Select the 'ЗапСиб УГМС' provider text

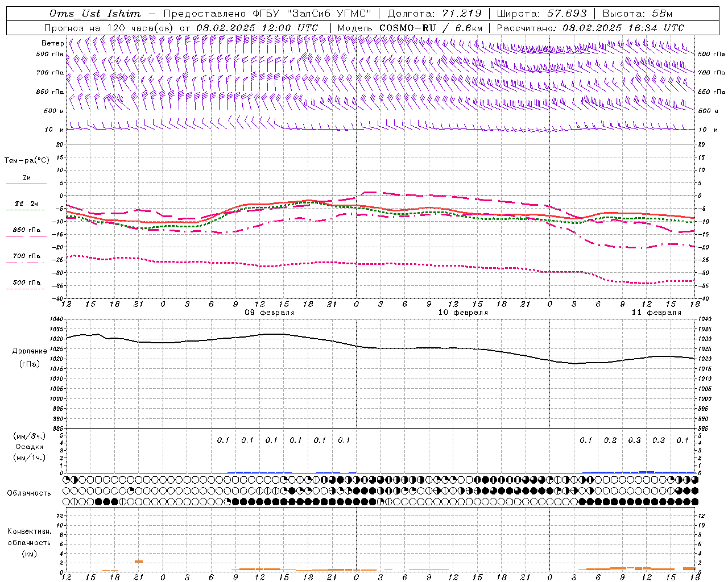pyautogui.click(x=329, y=14)
